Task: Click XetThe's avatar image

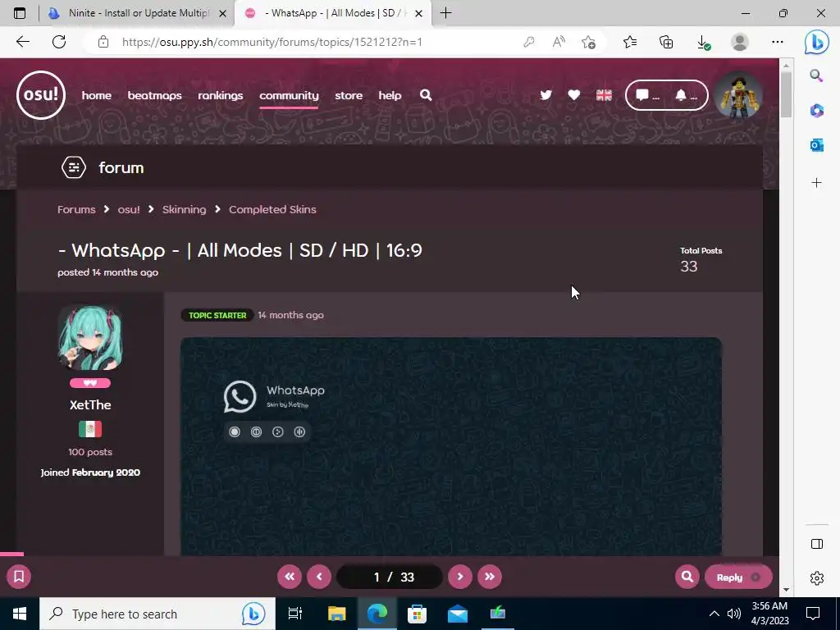Action: point(90,337)
